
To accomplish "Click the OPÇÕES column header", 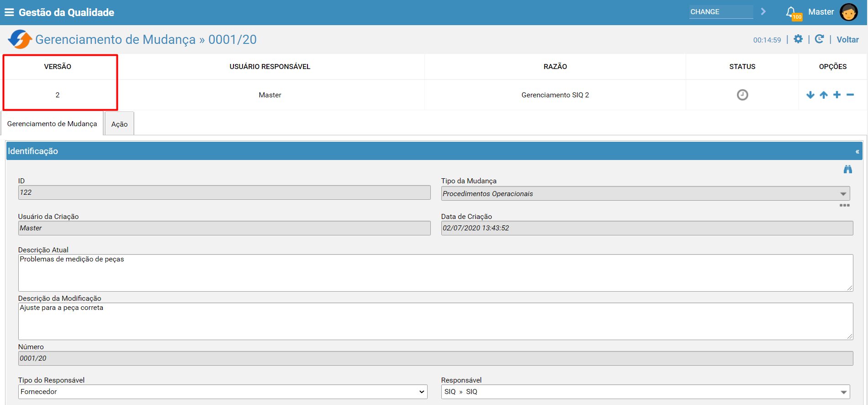I will pyautogui.click(x=833, y=67).
